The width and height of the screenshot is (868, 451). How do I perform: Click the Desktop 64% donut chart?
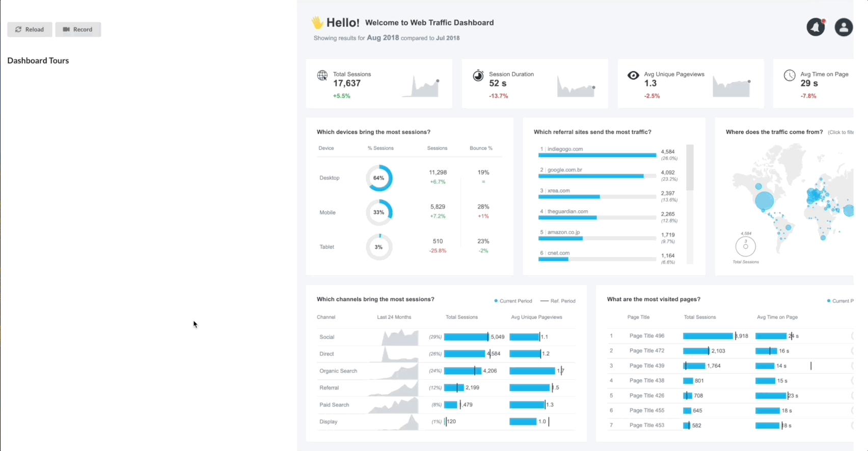click(379, 178)
